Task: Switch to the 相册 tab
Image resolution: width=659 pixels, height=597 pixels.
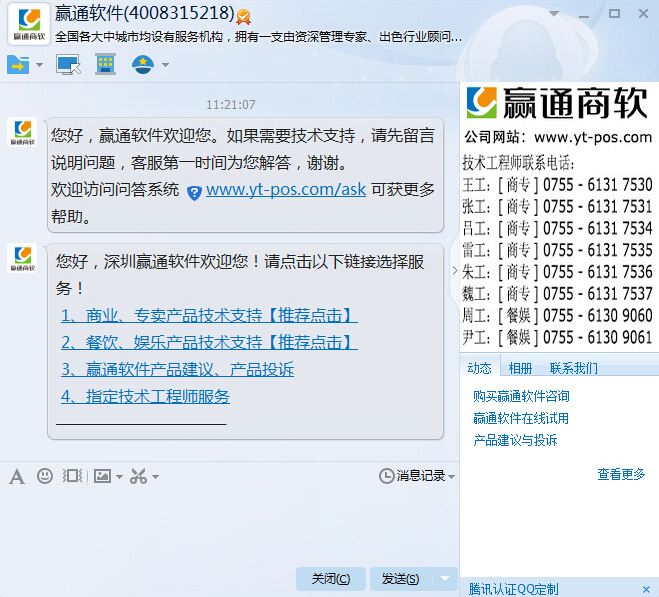Action: [x=520, y=368]
